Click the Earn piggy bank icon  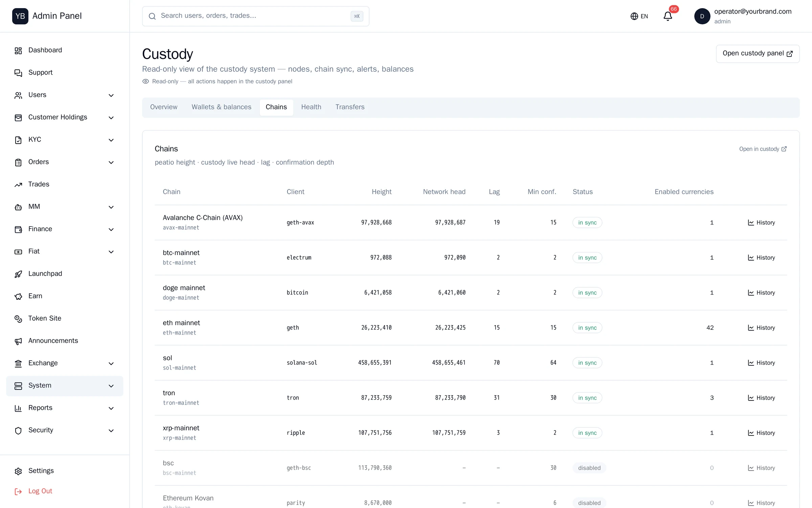click(18, 296)
